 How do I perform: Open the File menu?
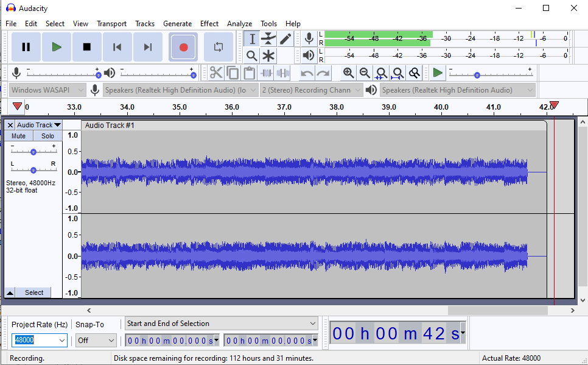tap(11, 24)
